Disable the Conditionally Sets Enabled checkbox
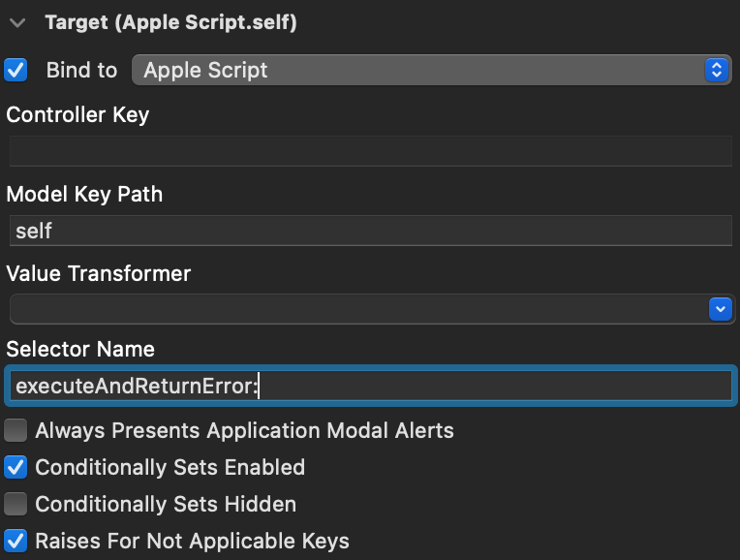The height and width of the screenshot is (560, 740). coord(16,467)
